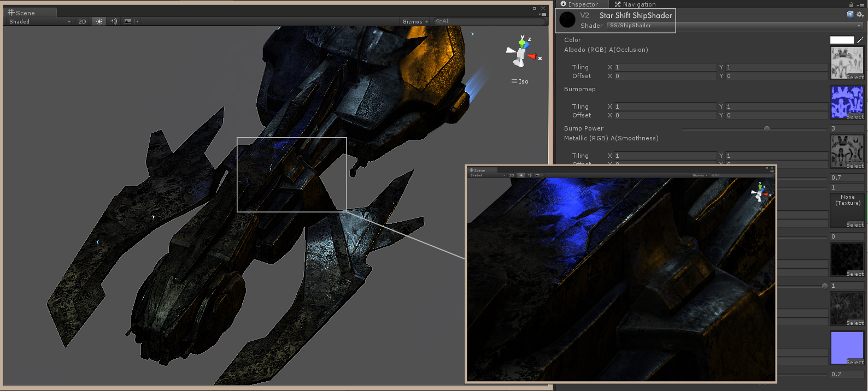Viewport: 868px width, 391px height.
Task: Click the material preview sphere icon
Action: [x=567, y=20]
